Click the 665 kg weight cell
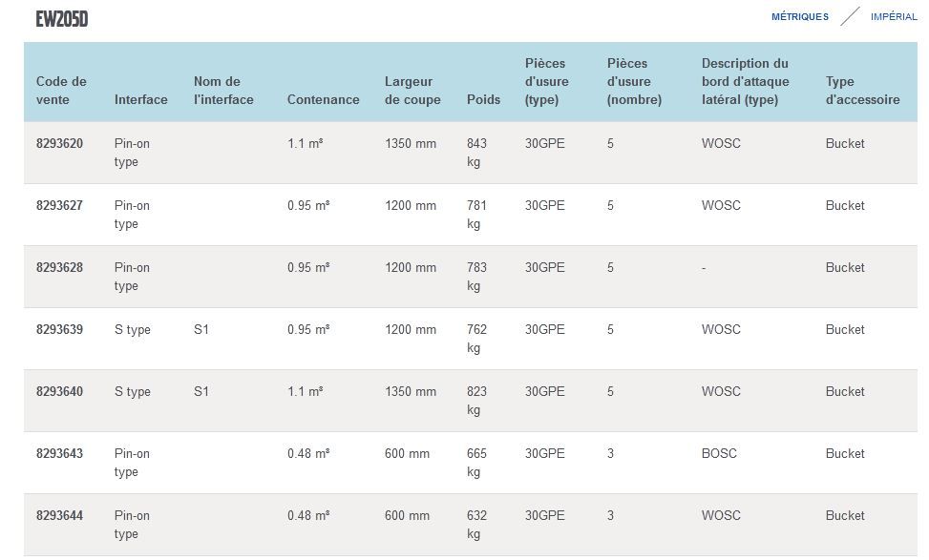929x560 pixels. pos(476,463)
